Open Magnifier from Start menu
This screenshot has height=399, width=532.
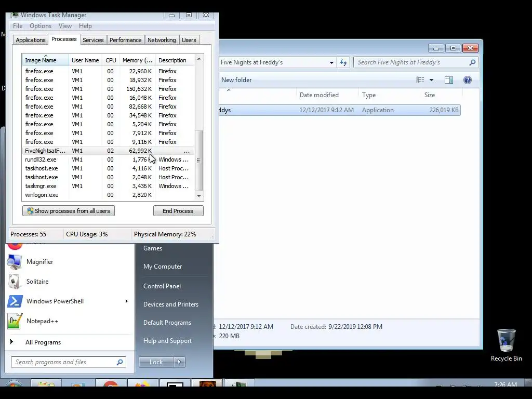click(69, 262)
